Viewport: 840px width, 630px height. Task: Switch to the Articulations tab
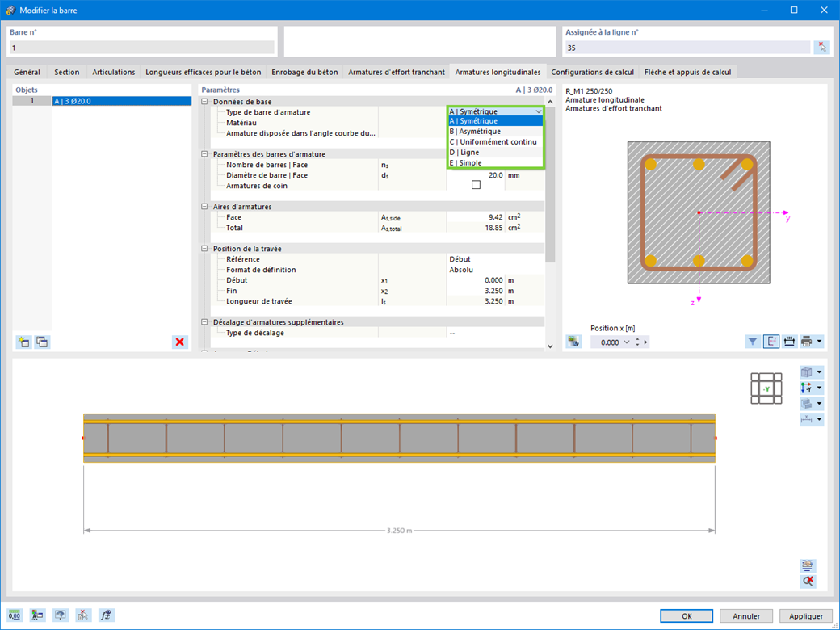click(114, 73)
